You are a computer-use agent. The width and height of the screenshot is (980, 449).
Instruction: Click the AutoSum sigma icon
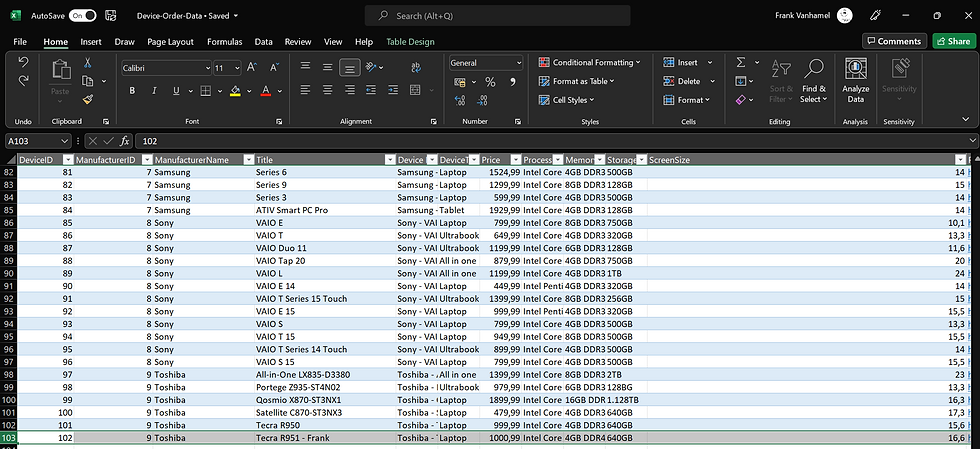[x=741, y=63]
